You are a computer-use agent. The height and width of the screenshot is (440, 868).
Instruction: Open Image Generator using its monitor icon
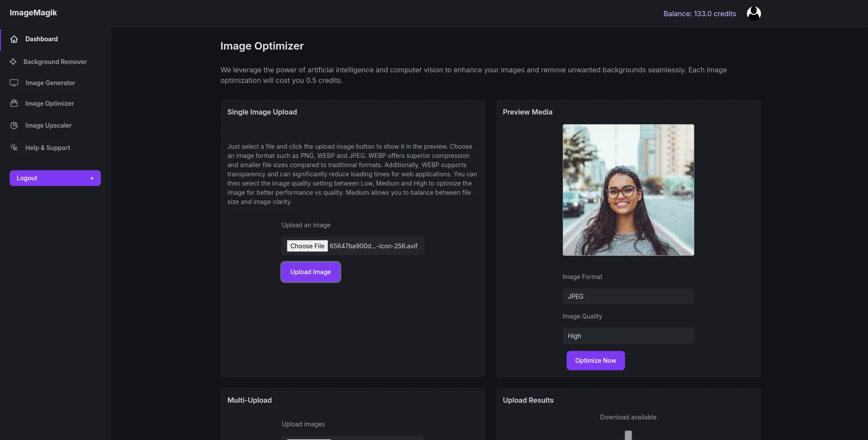click(14, 82)
